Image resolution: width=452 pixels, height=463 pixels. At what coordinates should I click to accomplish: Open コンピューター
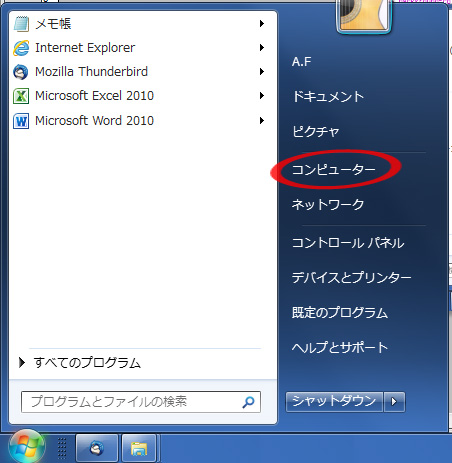[x=334, y=170]
